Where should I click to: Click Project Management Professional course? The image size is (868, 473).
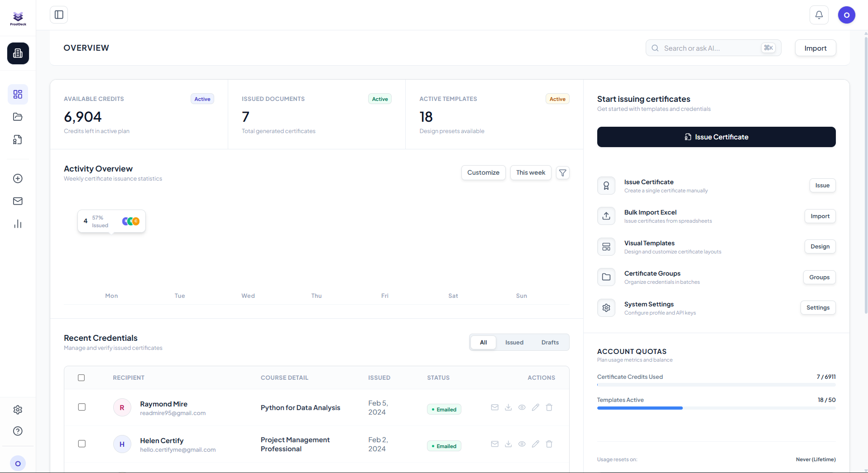pos(295,444)
